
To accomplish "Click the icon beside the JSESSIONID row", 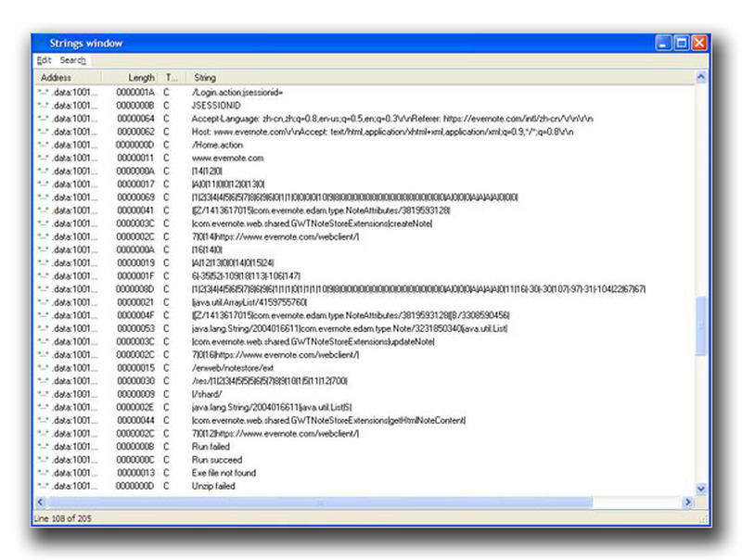I will coord(43,106).
